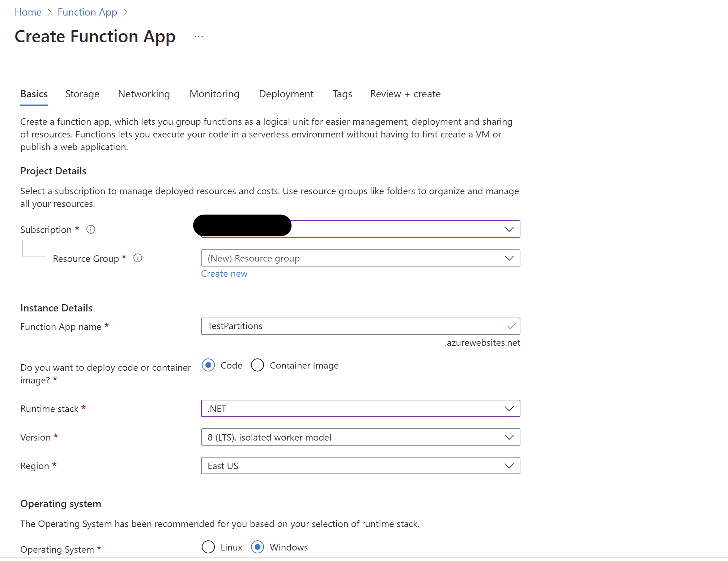The height and width of the screenshot is (561, 728).
Task: Choose Windows as the operating system
Action: click(x=257, y=547)
